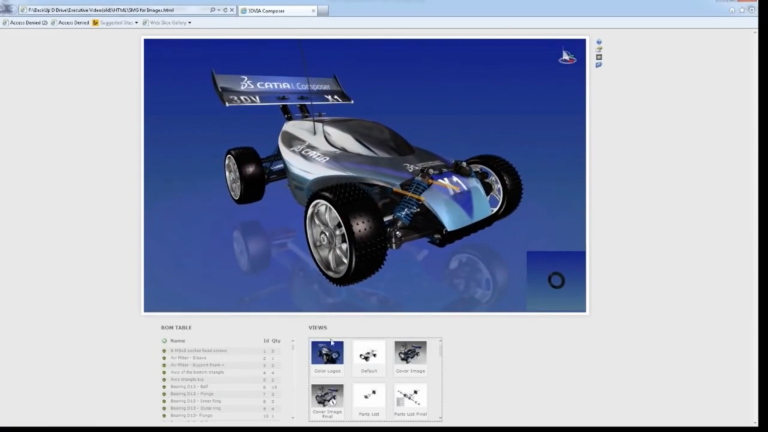Select the Air Filter - Support Foam row
The width and height of the screenshot is (768, 432).
coord(197,365)
